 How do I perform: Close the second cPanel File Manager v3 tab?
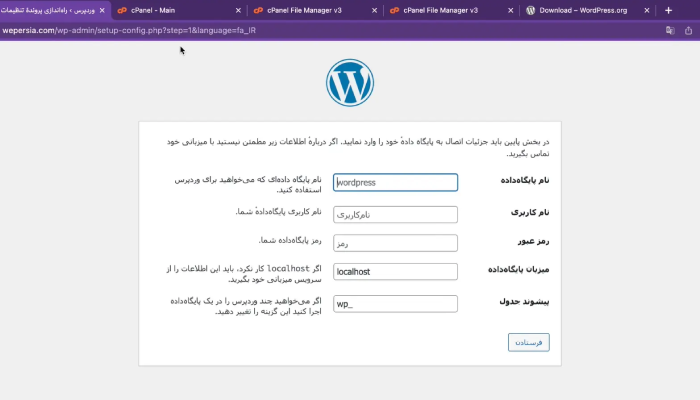510,10
